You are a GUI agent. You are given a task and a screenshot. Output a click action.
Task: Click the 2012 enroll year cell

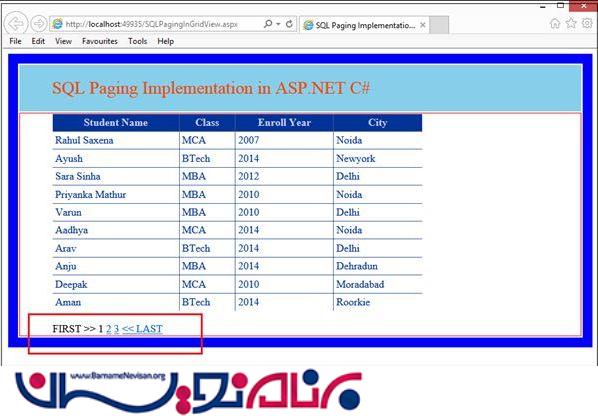click(x=284, y=176)
